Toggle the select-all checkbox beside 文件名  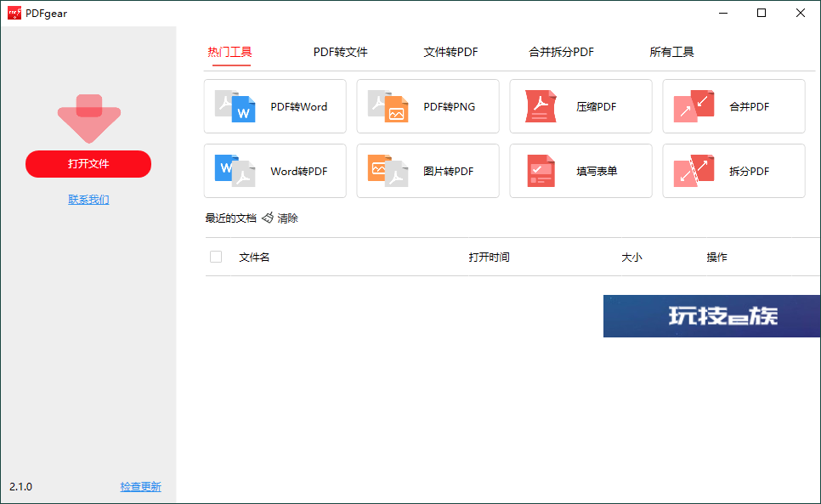tap(216, 257)
